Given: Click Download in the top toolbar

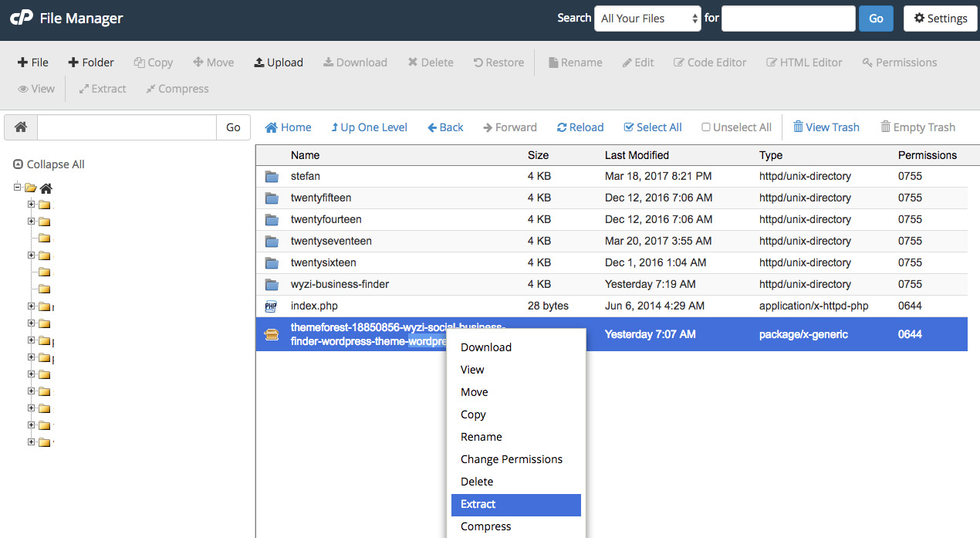Looking at the screenshot, I should coord(355,63).
